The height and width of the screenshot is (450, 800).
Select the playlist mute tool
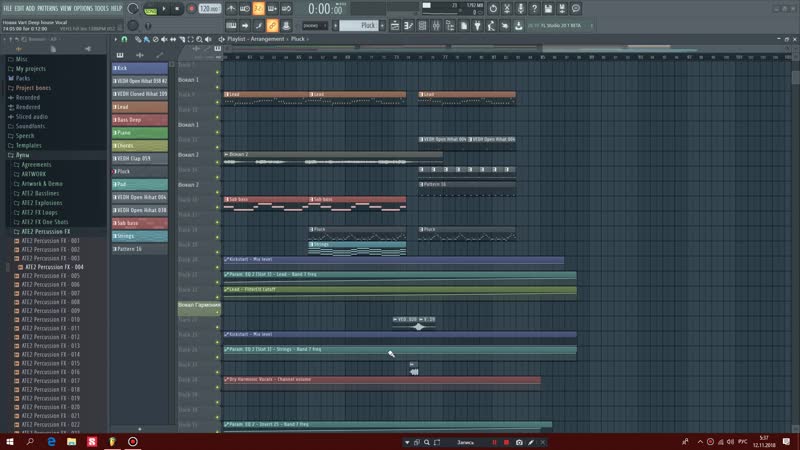pos(164,39)
